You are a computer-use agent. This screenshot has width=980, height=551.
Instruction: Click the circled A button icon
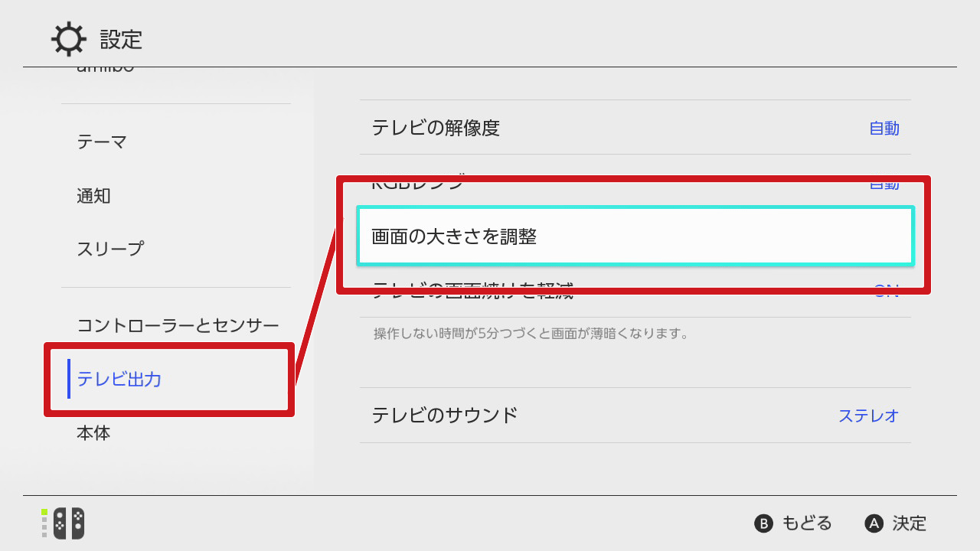[874, 523]
